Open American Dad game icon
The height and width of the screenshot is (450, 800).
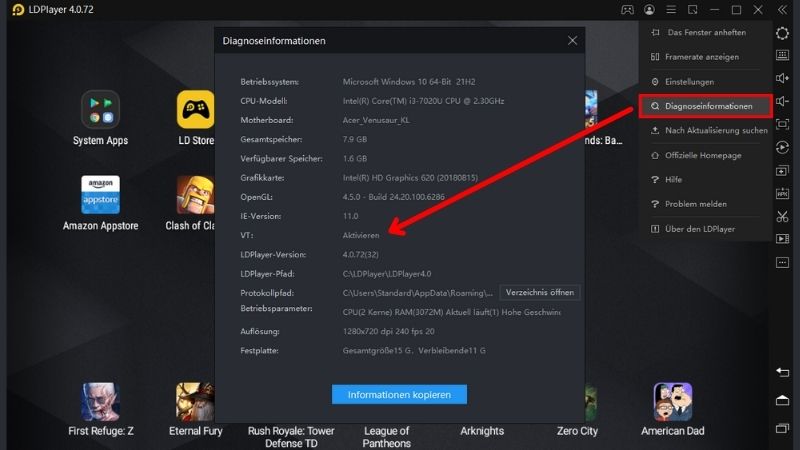coord(673,402)
